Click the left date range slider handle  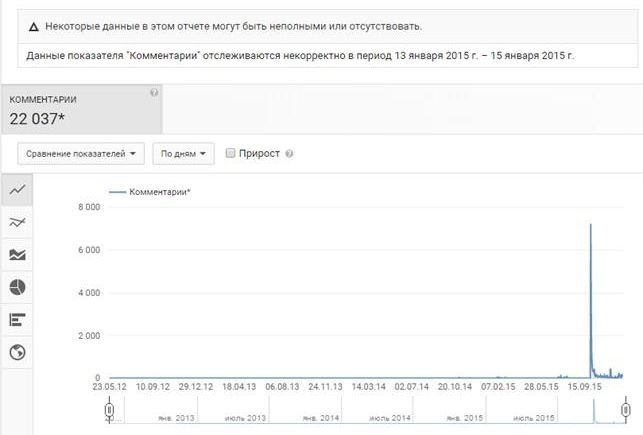point(109,410)
